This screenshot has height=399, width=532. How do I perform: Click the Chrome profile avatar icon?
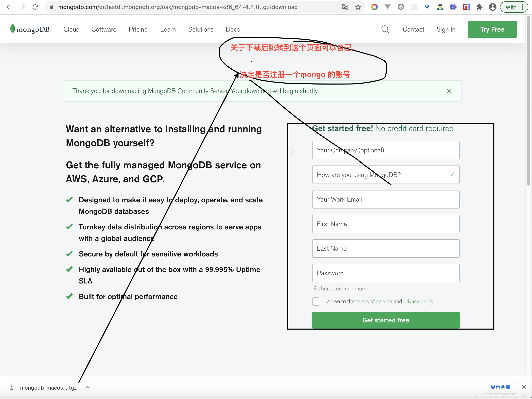[x=493, y=7]
